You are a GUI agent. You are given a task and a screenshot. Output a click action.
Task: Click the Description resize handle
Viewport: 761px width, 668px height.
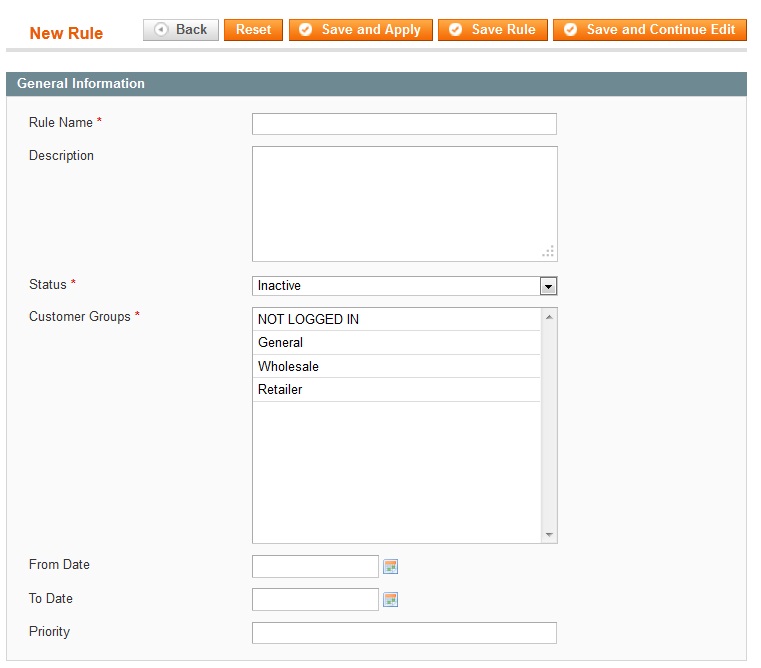click(548, 252)
